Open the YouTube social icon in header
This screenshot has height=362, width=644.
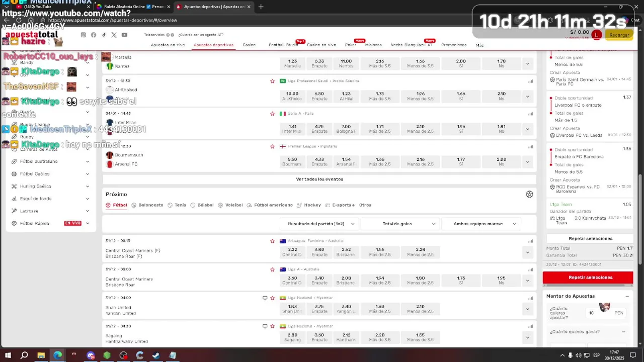[124, 35]
